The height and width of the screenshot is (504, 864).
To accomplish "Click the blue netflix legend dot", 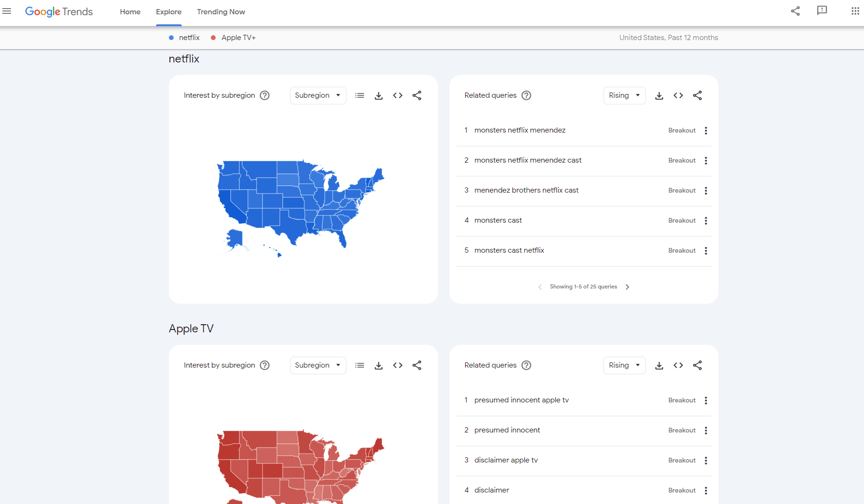I will click(x=171, y=38).
